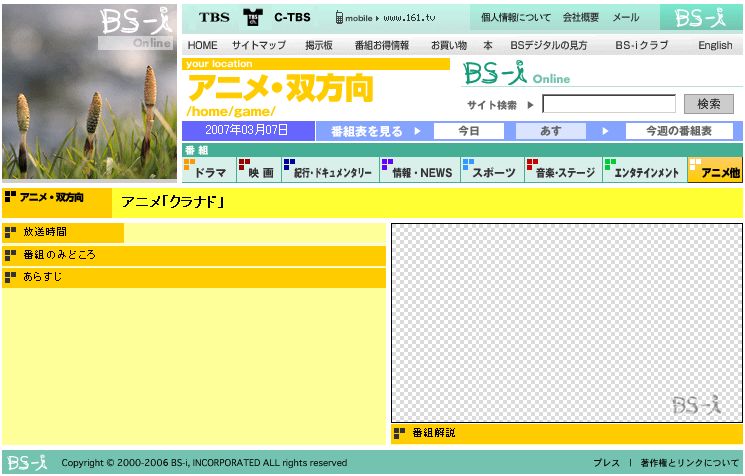Click the arrow after 番組表を見る
This screenshot has height=476, width=745.
tap(417, 131)
